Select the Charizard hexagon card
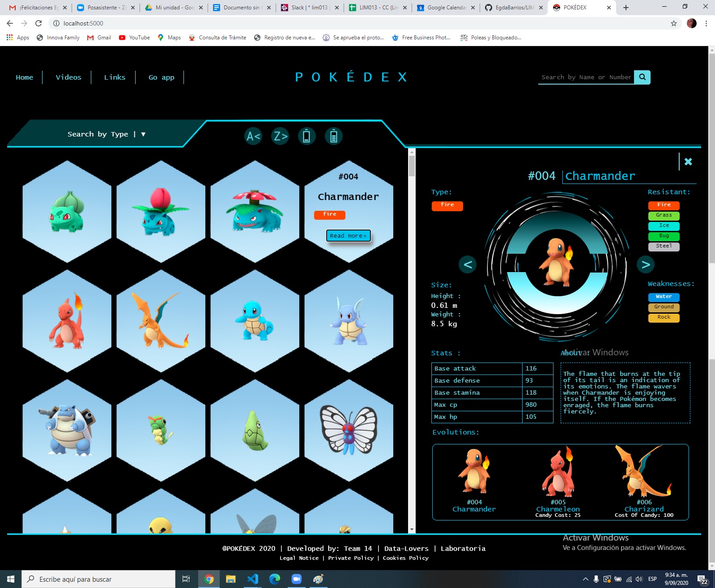The width and height of the screenshot is (715, 588). point(161,321)
